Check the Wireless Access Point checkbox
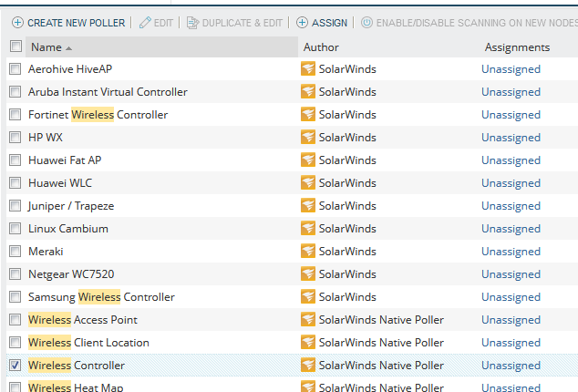The image size is (578, 392). pos(15,320)
